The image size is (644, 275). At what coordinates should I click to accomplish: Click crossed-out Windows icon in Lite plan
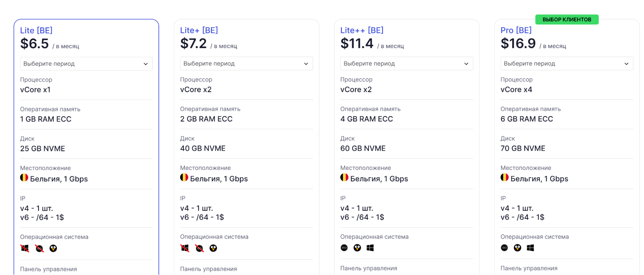pos(25,248)
